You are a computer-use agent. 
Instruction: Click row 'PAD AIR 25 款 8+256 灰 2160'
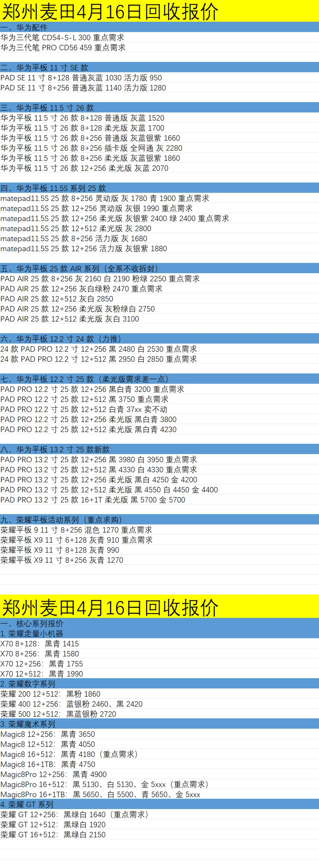(159, 279)
